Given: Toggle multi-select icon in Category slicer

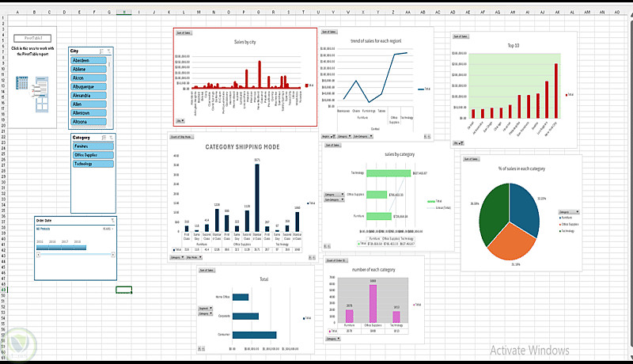Looking at the screenshot, I should point(104,138).
